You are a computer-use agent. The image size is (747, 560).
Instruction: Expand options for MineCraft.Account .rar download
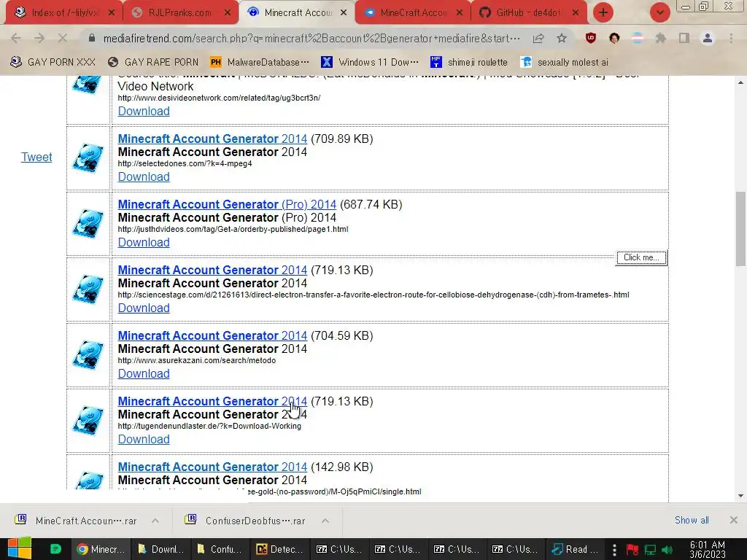[x=155, y=521]
